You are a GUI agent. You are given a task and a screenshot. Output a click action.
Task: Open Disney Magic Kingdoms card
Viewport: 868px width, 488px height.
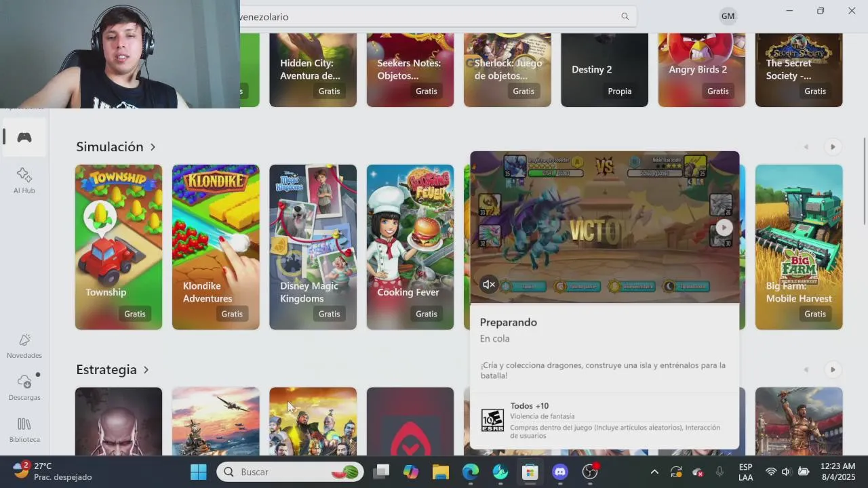tap(313, 247)
